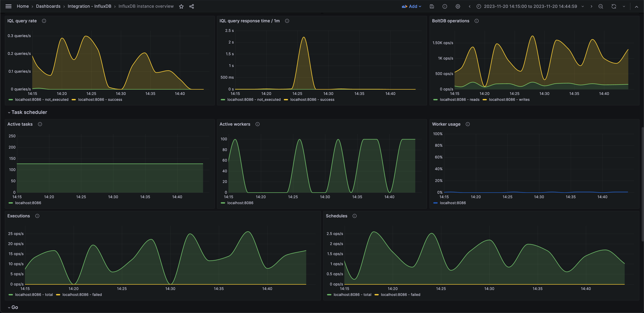Toggle failed series in Executions legend
Screen dimensions: 644x313
coord(82,295)
